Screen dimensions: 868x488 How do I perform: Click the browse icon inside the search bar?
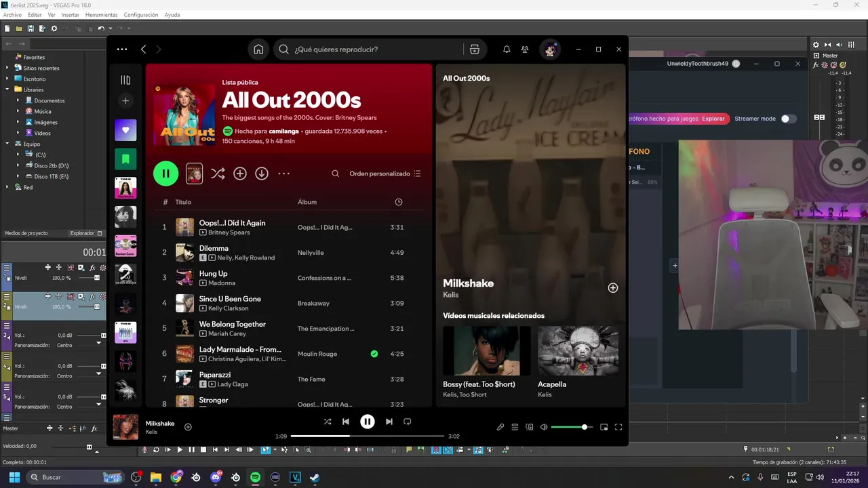coord(475,49)
